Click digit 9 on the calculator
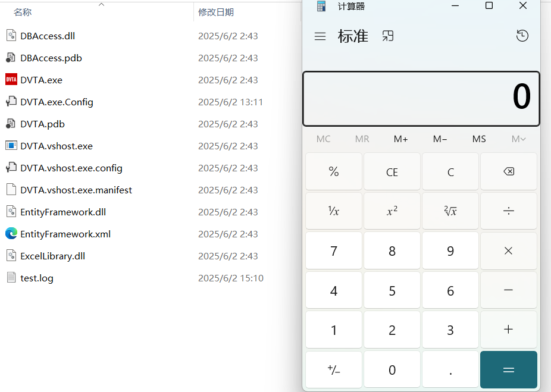Screen dimensions: 551x392 coord(450,251)
